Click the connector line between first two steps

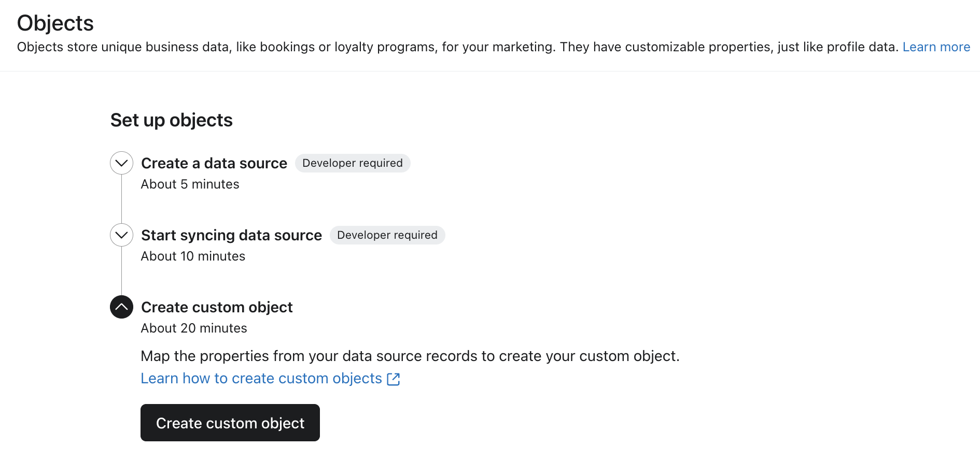[121, 199]
